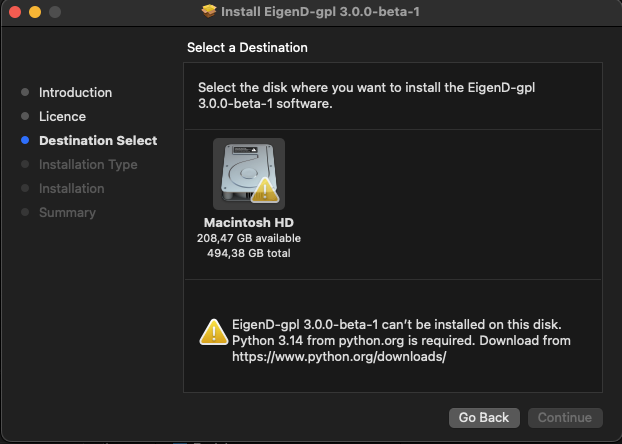Viewport: 622px width, 444px height.
Task: Click the installer package icon in title bar
Action: (209, 12)
